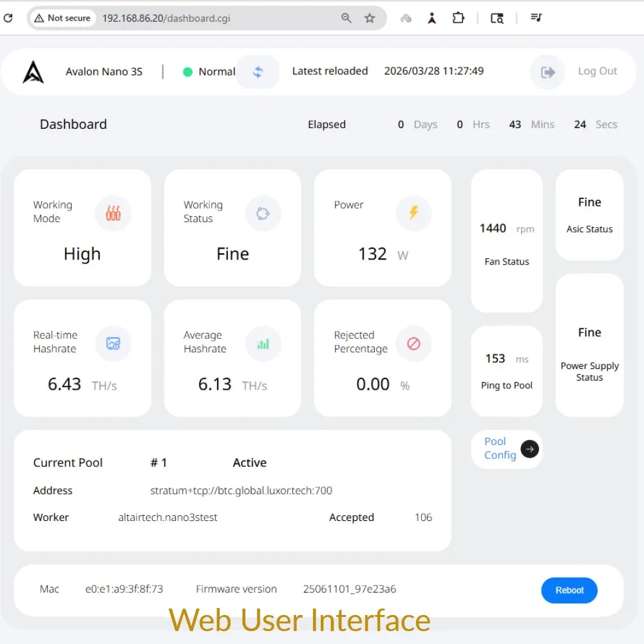The image size is (644, 644).
Task: Click the Working Status cycle icon
Action: point(263,213)
